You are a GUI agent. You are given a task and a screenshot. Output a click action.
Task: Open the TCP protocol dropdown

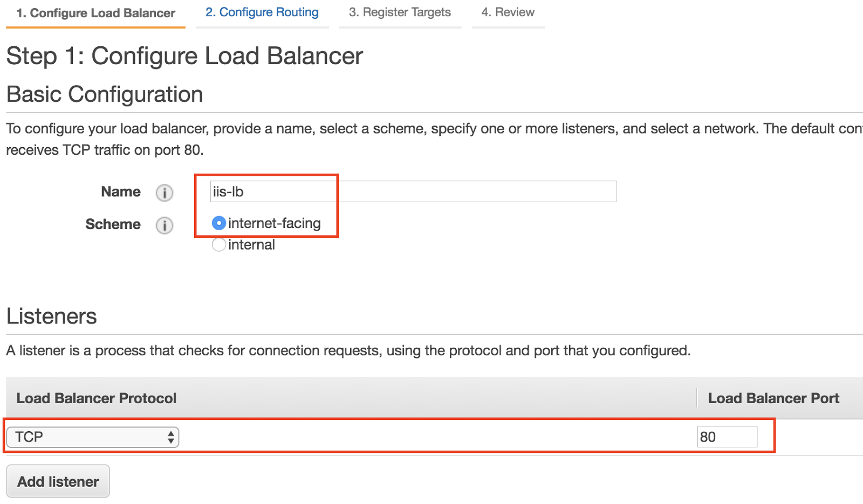coord(93,437)
